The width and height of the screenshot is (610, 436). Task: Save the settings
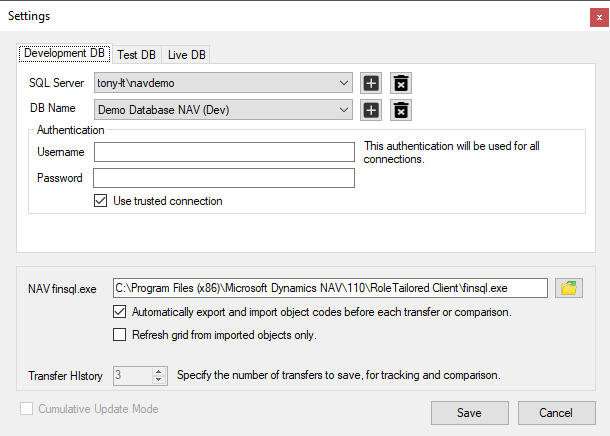click(469, 413)
